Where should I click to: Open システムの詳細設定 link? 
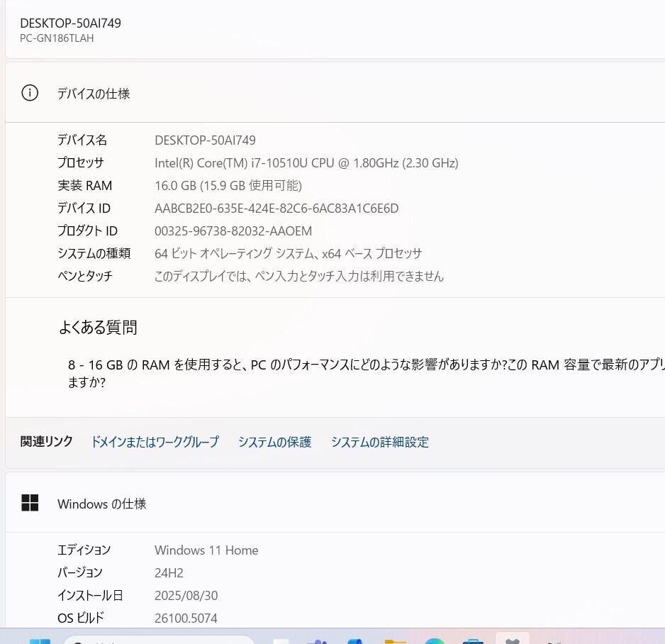click(x=380, y=442)
